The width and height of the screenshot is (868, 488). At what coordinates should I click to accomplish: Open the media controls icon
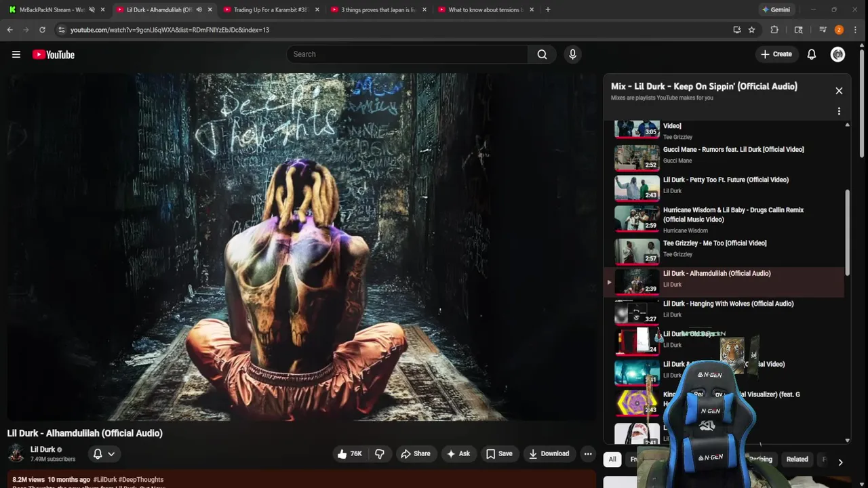tap(823, 30)
